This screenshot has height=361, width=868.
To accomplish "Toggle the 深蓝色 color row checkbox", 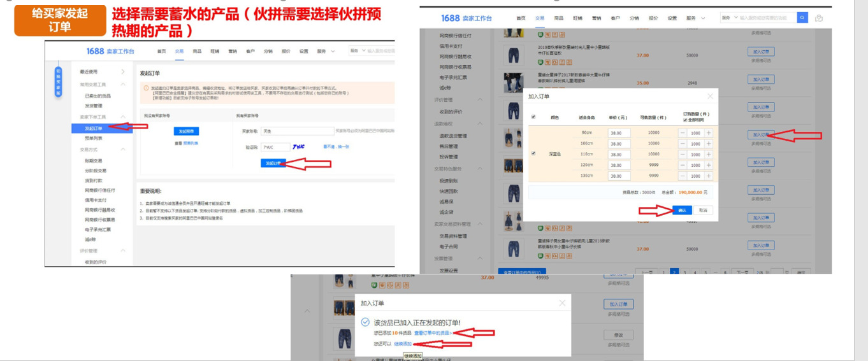I will 533,154.
